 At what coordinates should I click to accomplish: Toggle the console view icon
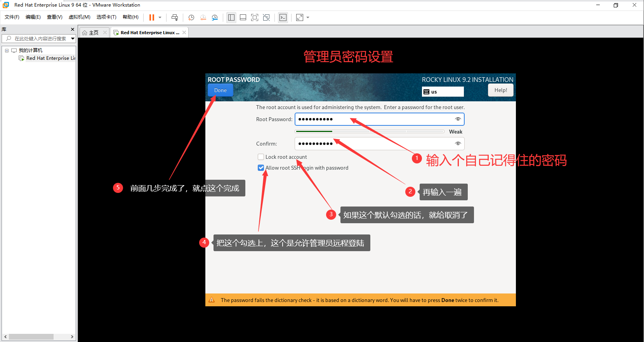click(283, 17)
